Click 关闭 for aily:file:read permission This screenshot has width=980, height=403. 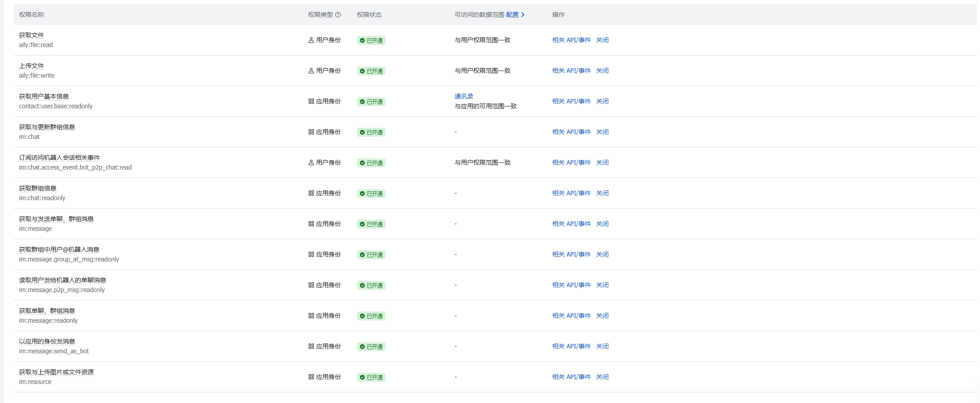[x=602, y=40]
